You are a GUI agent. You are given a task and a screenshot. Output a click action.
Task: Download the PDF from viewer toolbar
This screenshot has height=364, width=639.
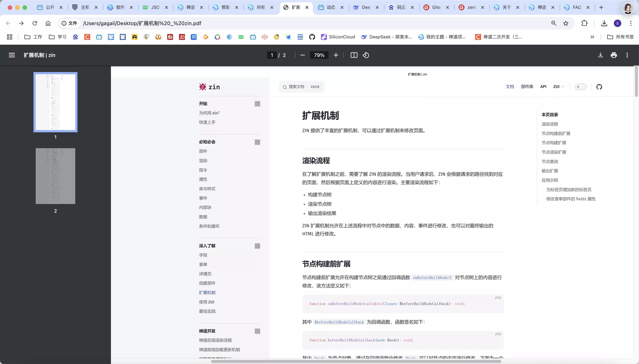600,55
